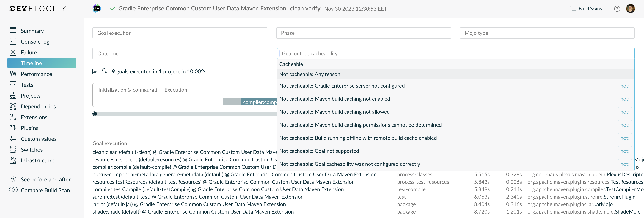Image resolution: width=644 pixels, height=218 pixels.
Task: Click the list view icon beside the search magnifier
Action: click(x=95, y=71)
